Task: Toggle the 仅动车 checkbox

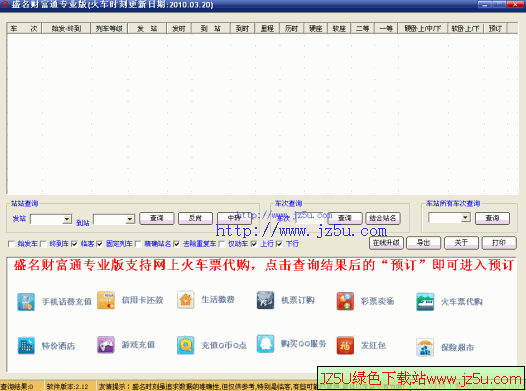Action: pyautogui.click(x=222, y=244)
